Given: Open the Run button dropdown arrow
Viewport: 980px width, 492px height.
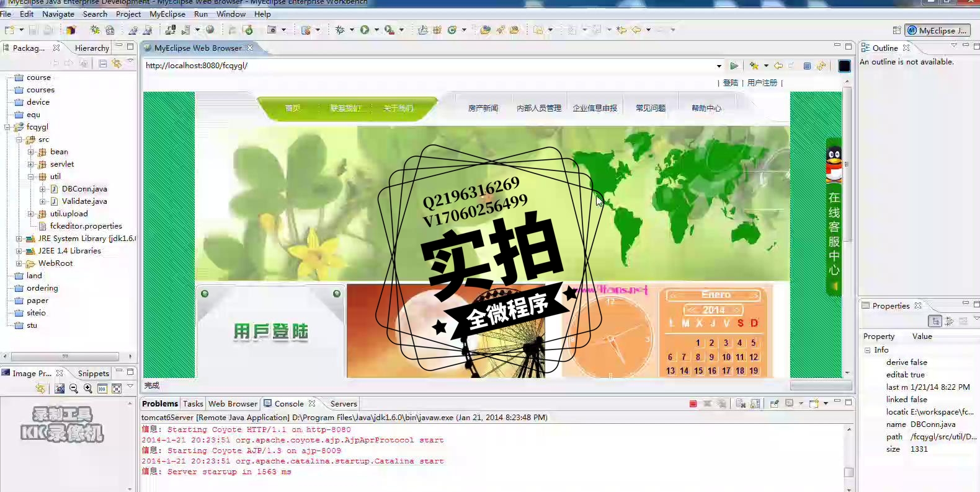Looking at the screenshot, I should click(x=376, y=30).
